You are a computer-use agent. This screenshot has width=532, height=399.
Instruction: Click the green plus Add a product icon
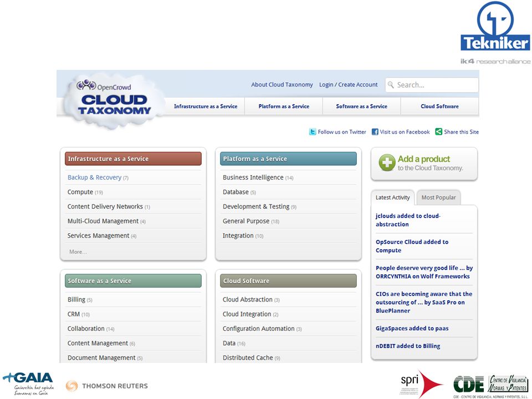387,162
